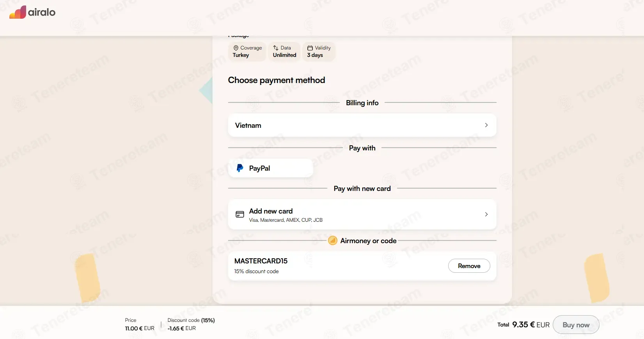
Task: Open the Vietnam billing country selector
Action: [362, 125]
